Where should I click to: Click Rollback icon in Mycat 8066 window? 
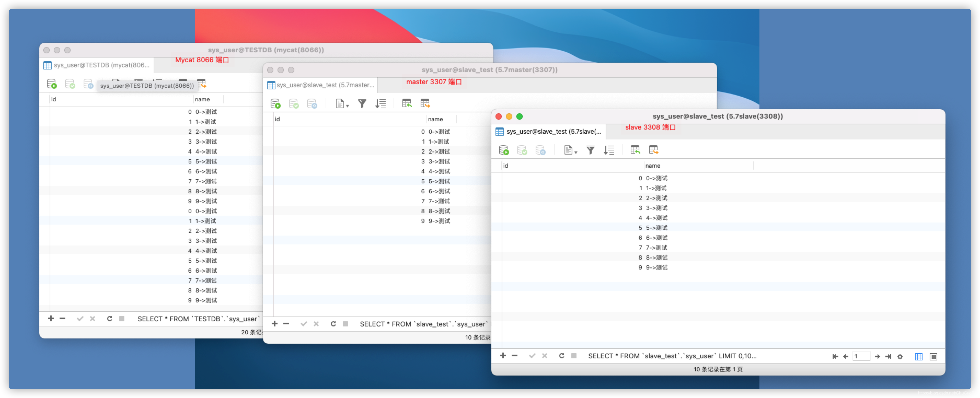click(88, 84)
